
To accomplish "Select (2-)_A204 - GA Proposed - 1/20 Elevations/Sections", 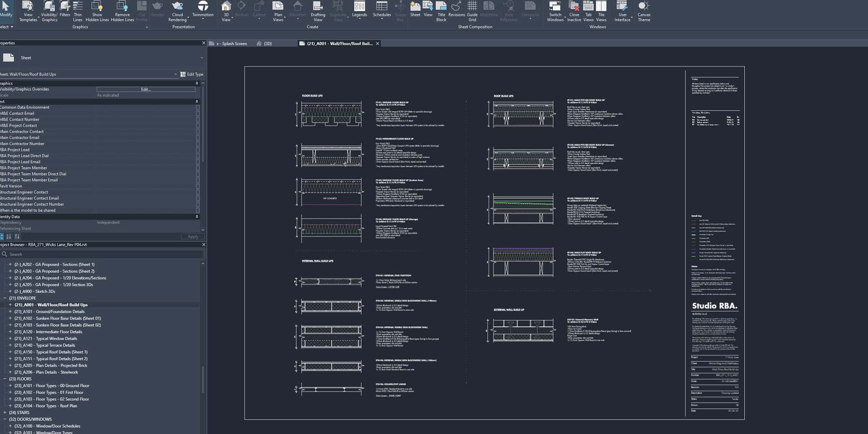I will pos(60,278).
